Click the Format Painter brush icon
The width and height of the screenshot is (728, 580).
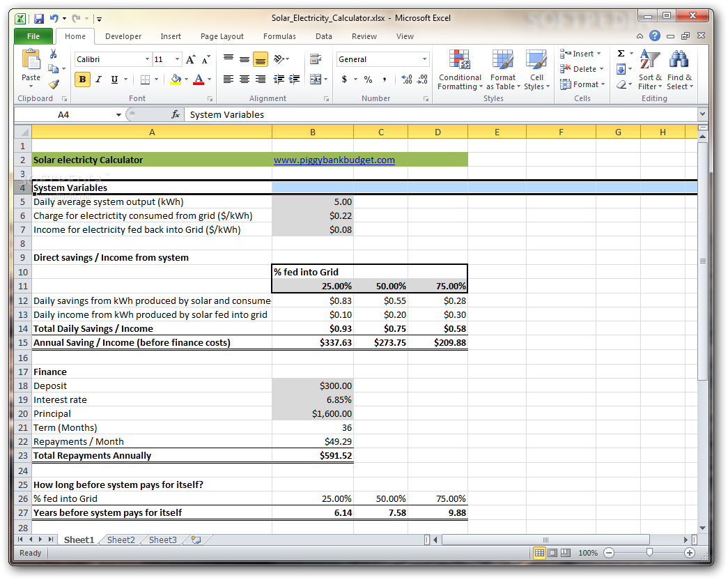point(54,84)
